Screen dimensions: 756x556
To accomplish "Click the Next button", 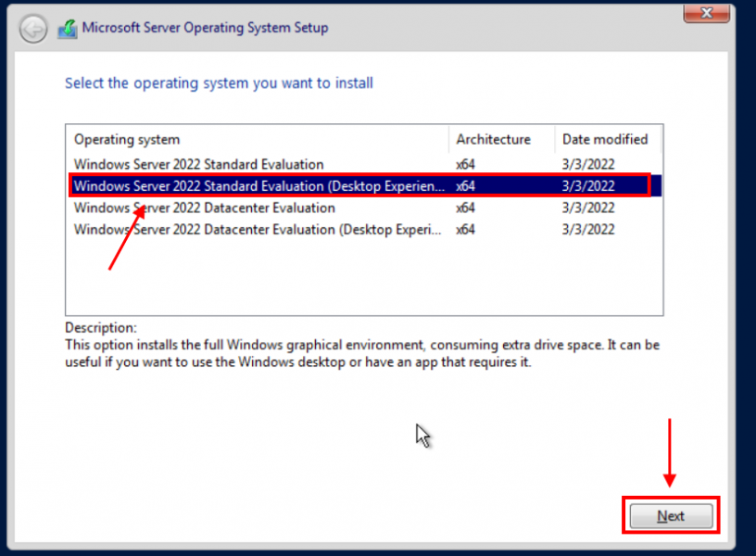I will 671,516.
